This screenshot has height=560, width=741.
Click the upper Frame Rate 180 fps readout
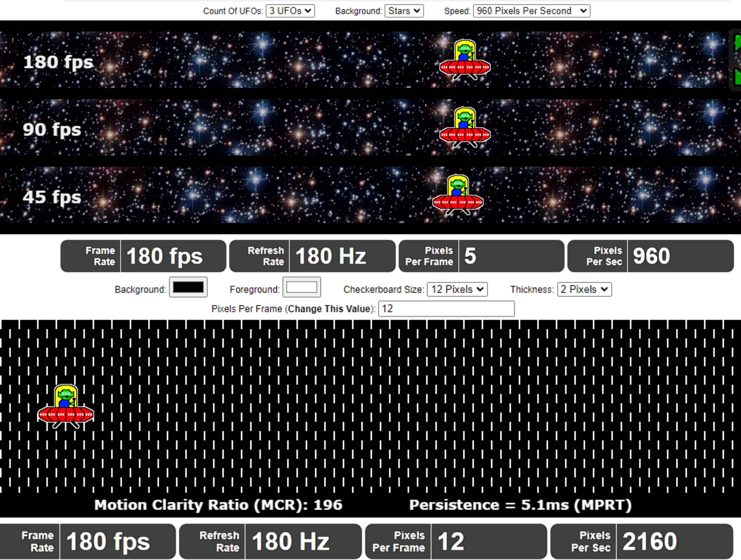point(164,256)
